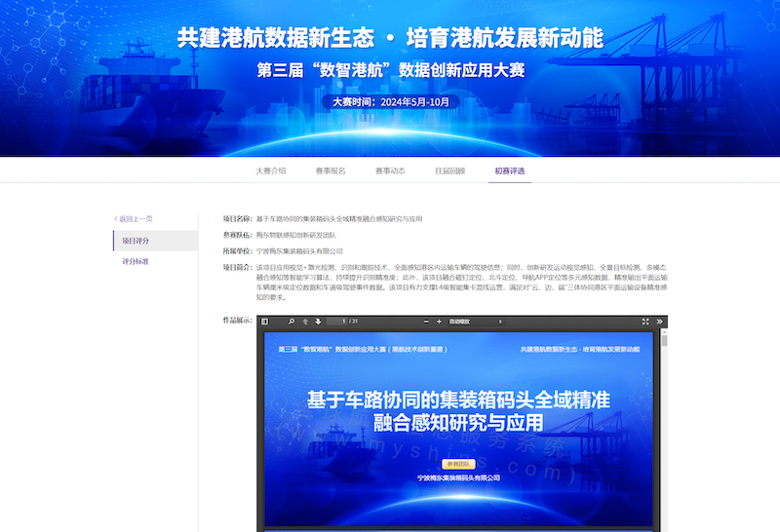
Task: Zoom in with the plus icon
Action: click(x=439, y=322)
